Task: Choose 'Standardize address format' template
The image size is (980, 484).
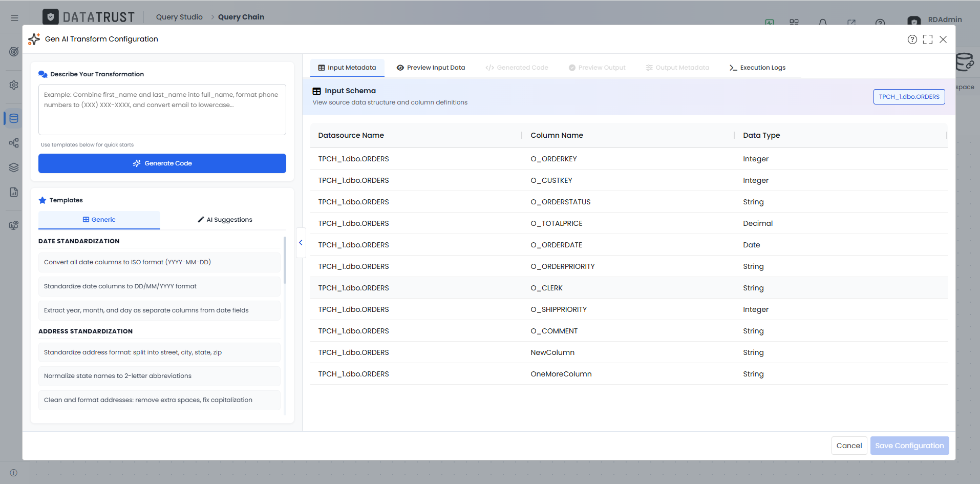Action: (159, 352)
